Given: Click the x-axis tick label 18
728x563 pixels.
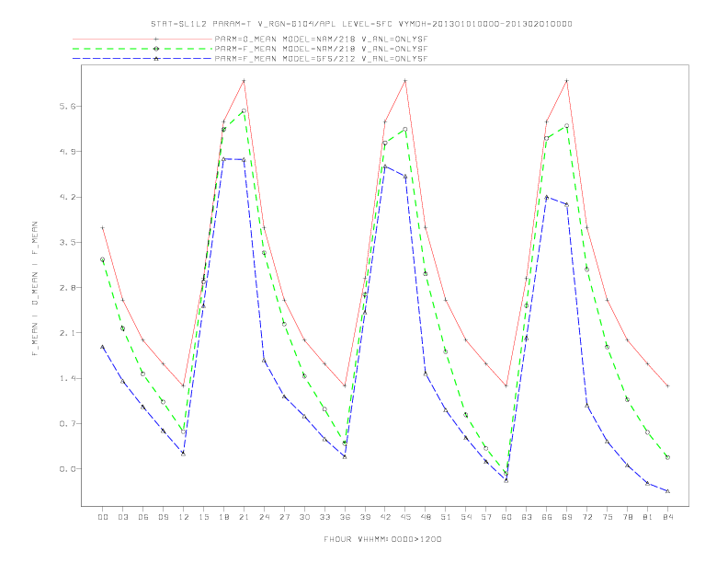Looking at the screenshot, I should click(223, 517).
